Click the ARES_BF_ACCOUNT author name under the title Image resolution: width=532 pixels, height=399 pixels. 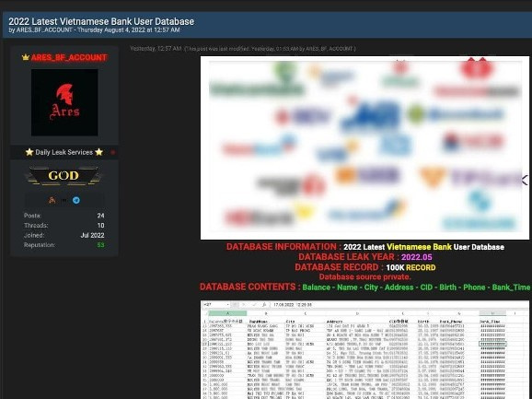[44, 29]
